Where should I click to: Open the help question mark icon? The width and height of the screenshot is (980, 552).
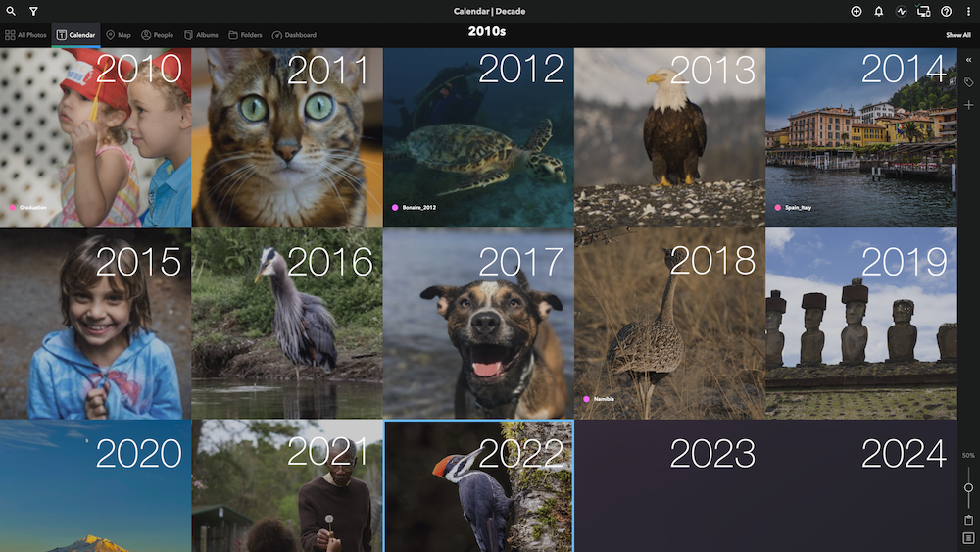[947, 11]
